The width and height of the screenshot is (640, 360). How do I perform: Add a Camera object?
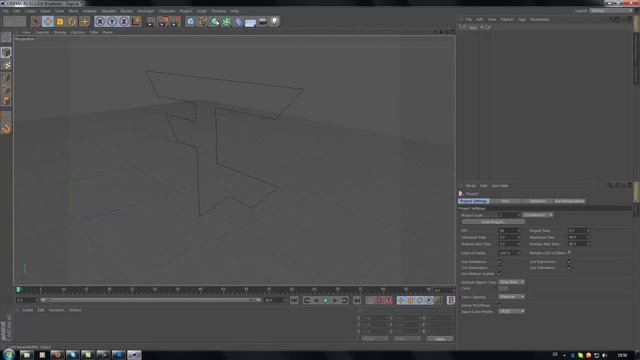coord(262,21)
